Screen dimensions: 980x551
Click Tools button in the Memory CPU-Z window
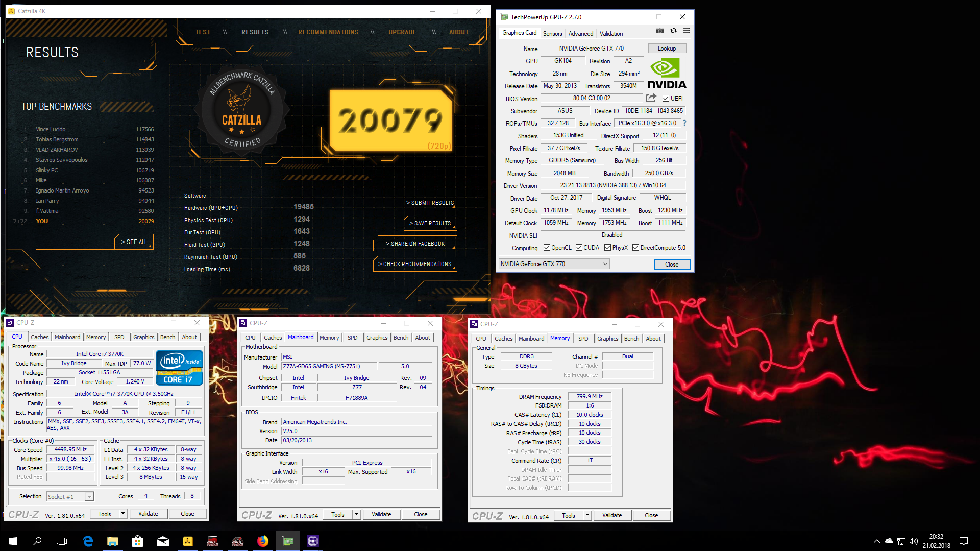click(x=568, y=515)
